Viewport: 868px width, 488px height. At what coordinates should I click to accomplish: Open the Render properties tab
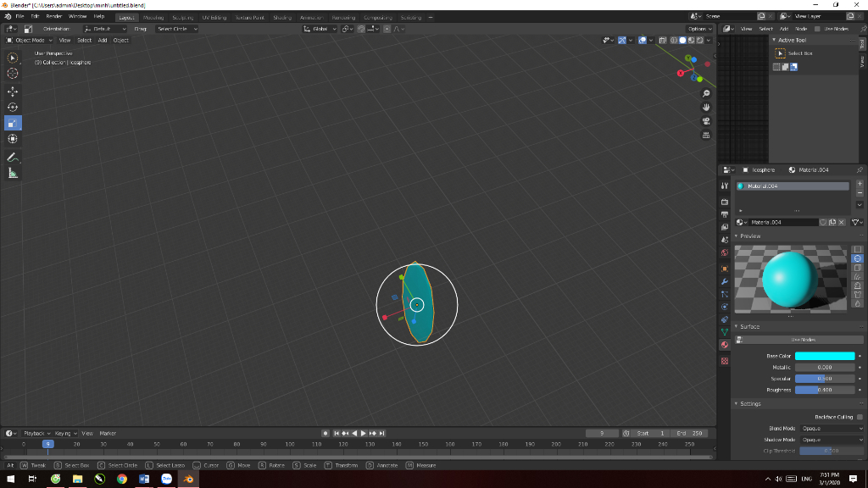(x=725, y=202)
